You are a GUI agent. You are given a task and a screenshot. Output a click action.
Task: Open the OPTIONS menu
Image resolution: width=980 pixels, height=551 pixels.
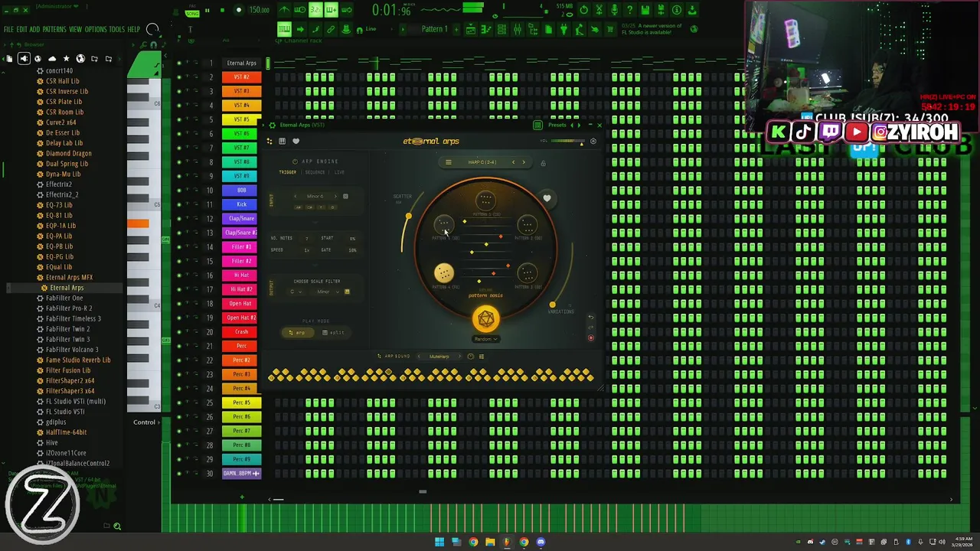96,29
